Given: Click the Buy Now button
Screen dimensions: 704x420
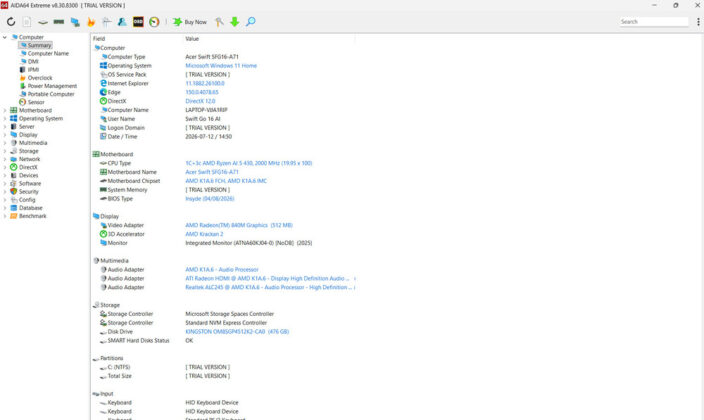Looking at the screenshot, I should click(190, 22).
